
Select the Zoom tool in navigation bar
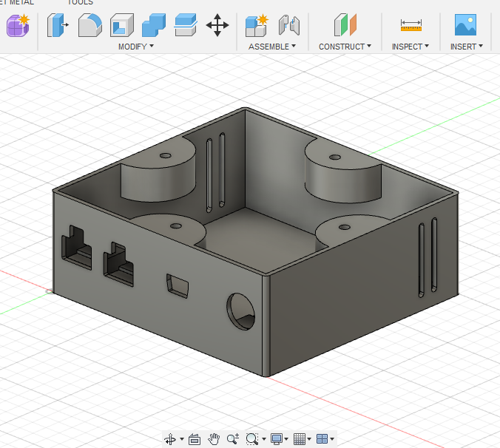click(x=233, y=439)
